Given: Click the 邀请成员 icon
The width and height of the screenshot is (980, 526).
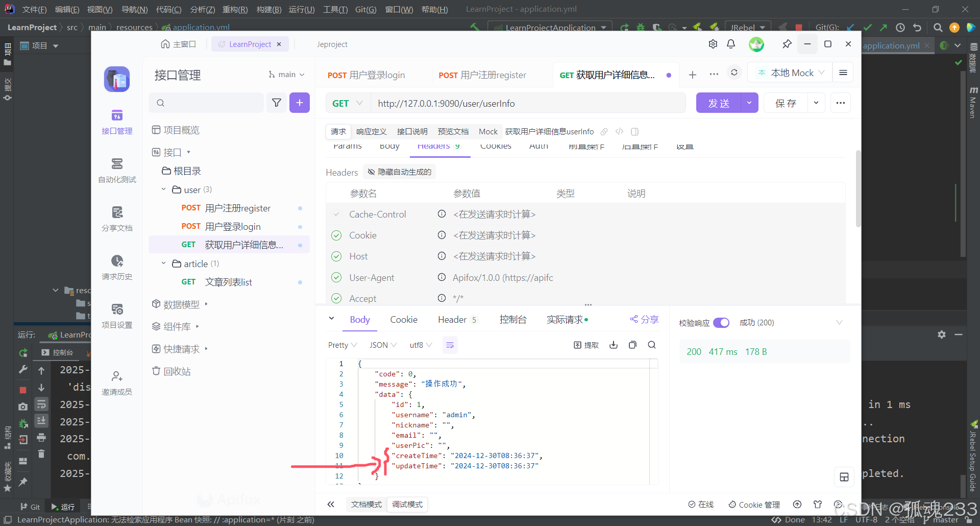Looking at the screenshot, I should 117,376.
